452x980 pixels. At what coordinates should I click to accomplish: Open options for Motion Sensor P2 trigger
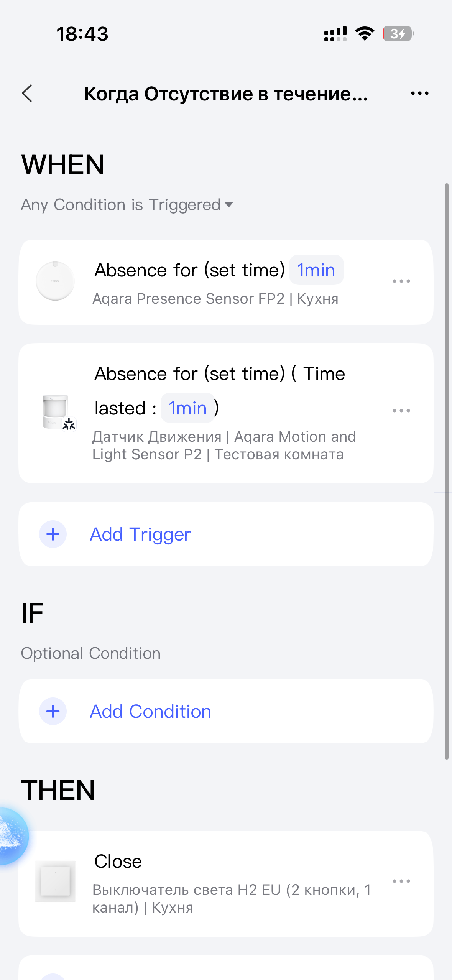coord(401,411)
